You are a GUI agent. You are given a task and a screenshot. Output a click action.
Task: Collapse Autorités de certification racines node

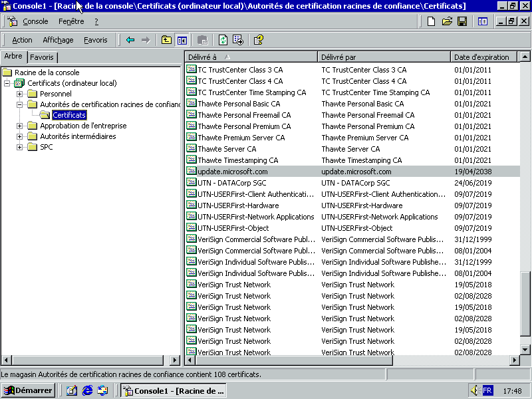tap(20, 104)
